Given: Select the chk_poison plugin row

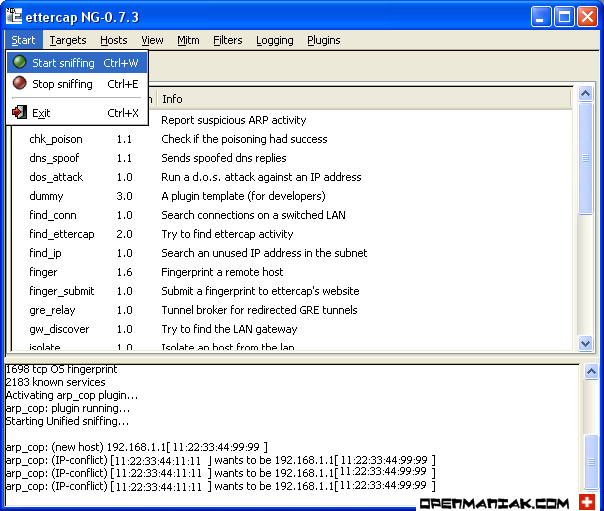Looking at the screenshot, I should [292, 139].
